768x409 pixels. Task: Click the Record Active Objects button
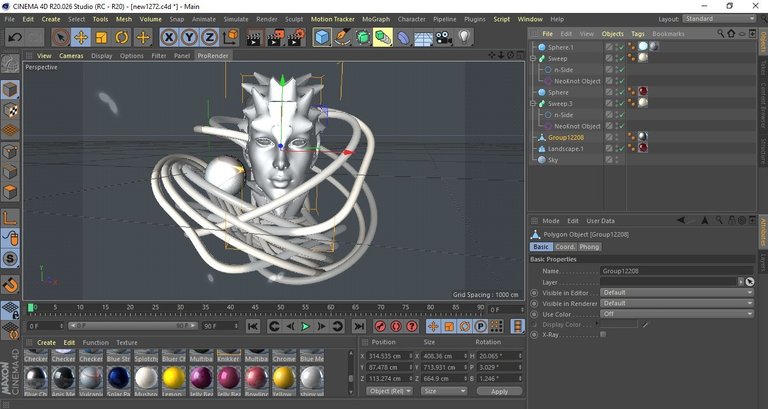click(380, 326)
